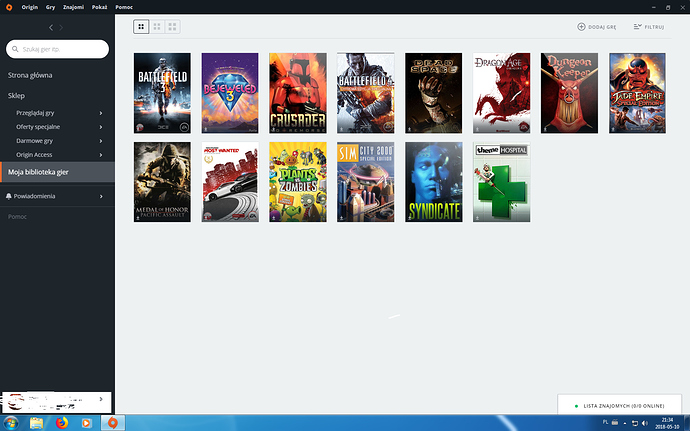Click the user avatar at sidebar bottom

pos(16,402)
